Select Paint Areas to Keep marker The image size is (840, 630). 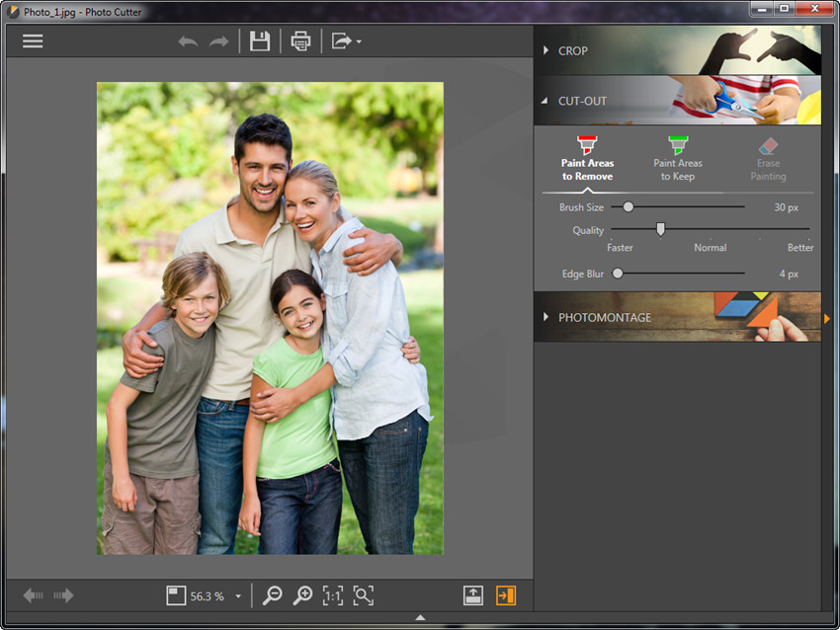678,159
